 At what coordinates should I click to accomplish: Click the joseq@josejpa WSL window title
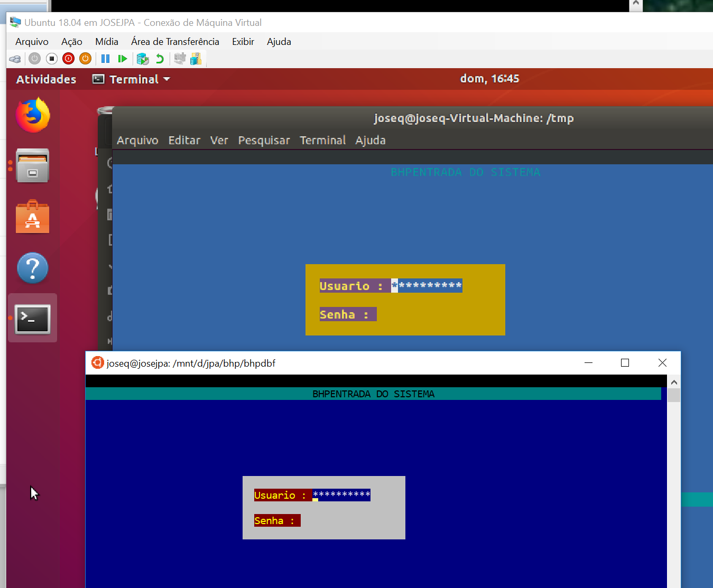(191, 363)
